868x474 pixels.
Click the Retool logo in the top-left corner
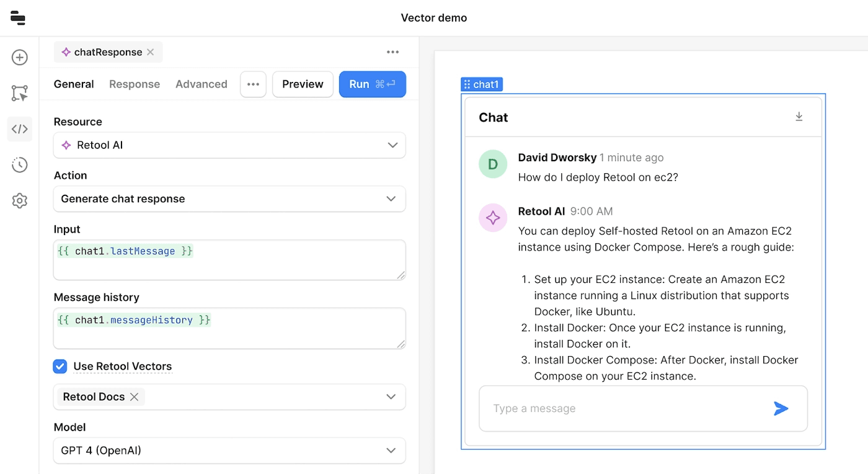click(17, 17)
